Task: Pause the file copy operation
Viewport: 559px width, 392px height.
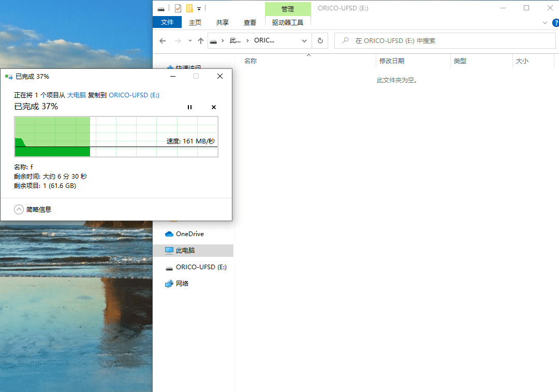Action: pyautogui.click(x=189, y=107)
